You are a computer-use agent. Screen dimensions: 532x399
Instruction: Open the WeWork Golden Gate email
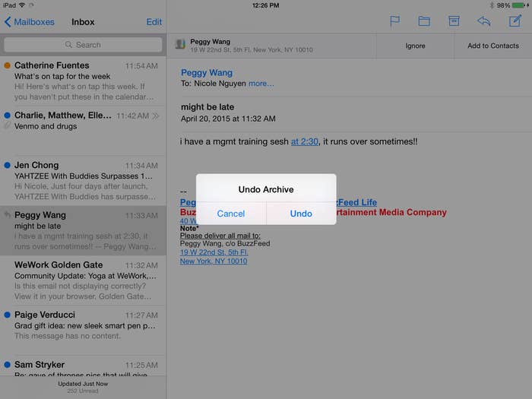coord(83,280)
